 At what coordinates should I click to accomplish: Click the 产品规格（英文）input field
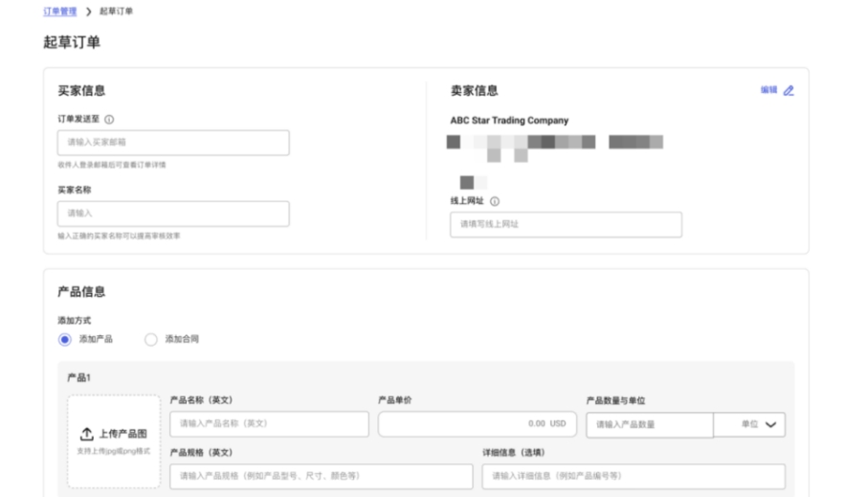click(322, 476)
